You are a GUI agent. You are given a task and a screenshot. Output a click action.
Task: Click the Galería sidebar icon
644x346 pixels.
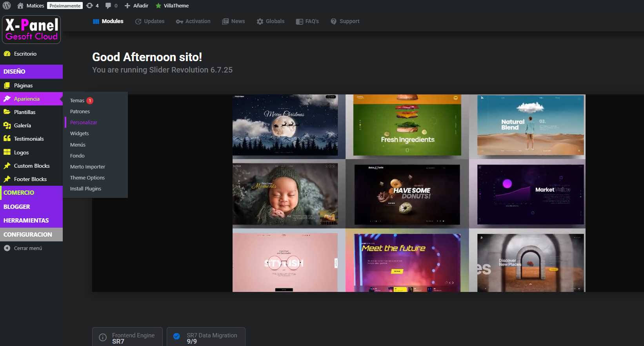point(7,125)
